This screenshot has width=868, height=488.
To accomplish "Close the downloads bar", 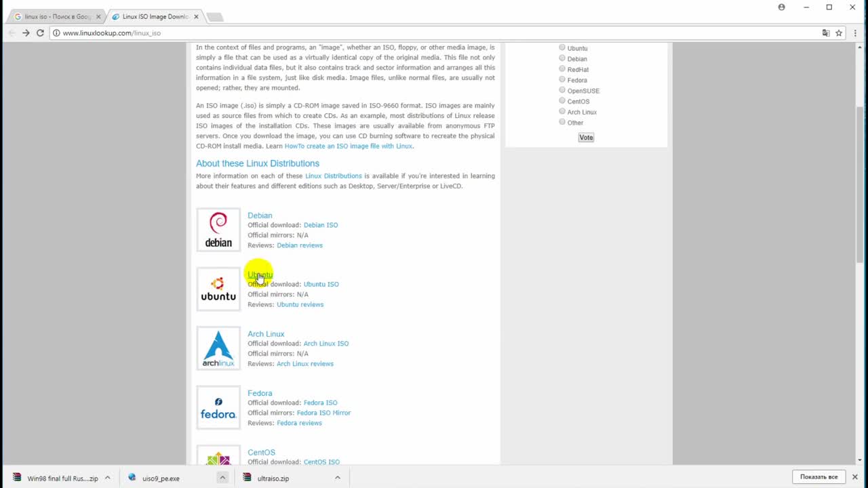I will point(854,476).
